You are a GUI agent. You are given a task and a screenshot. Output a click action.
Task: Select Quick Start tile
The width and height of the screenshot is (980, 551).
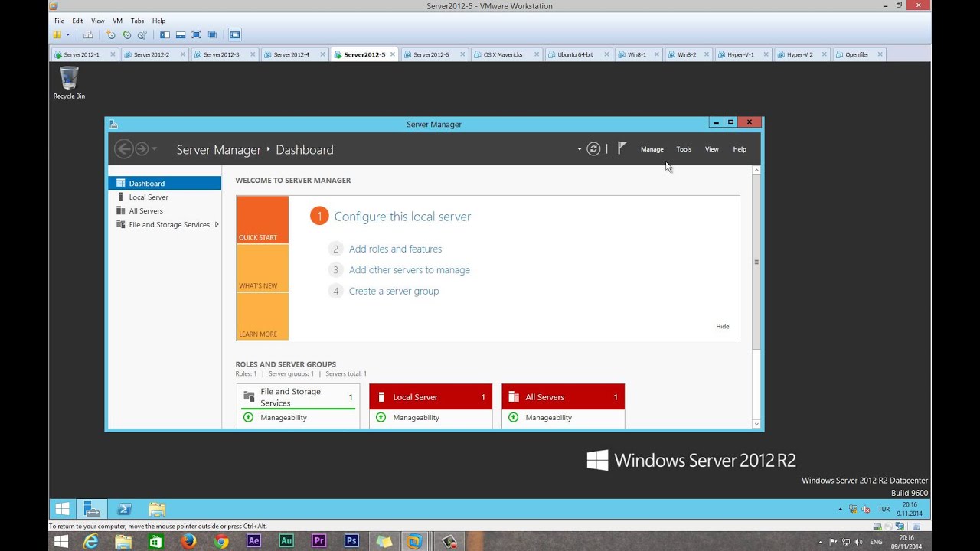click(263, 220)
